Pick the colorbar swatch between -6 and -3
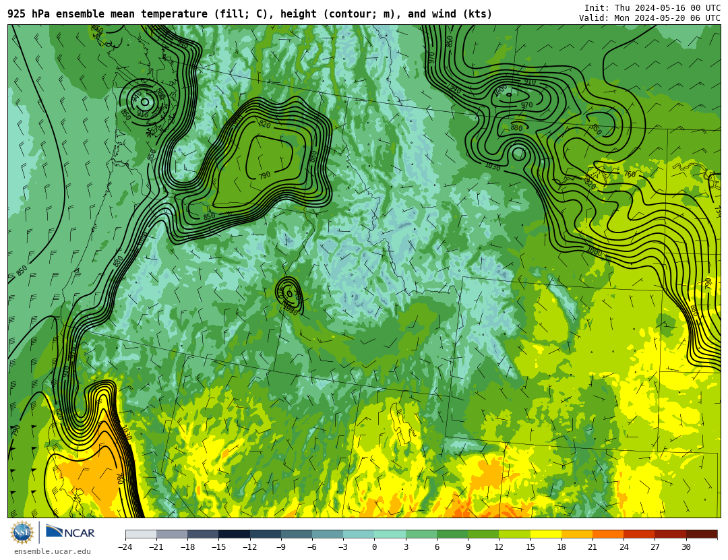This screenshot has height=560, width=728. [328, 534]
